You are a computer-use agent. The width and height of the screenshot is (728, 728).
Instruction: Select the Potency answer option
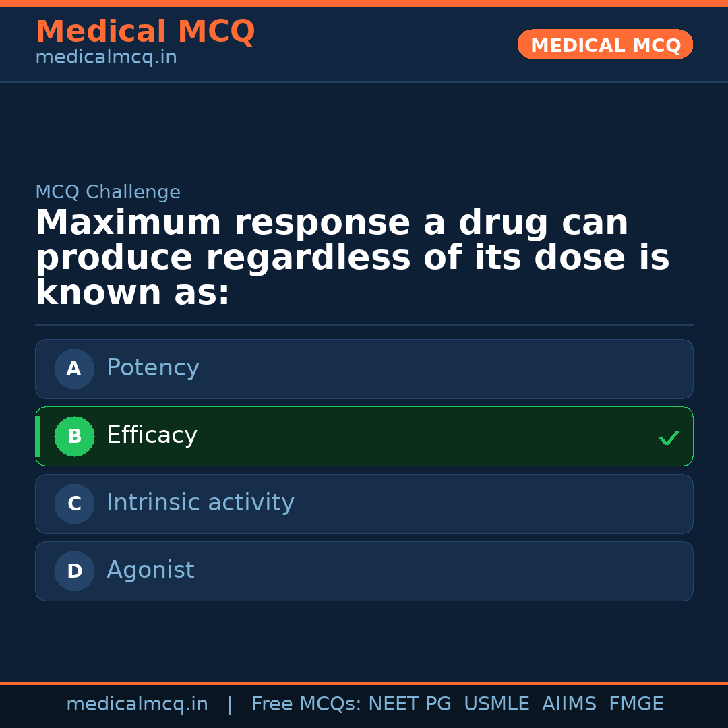click(x=153, y=368)
